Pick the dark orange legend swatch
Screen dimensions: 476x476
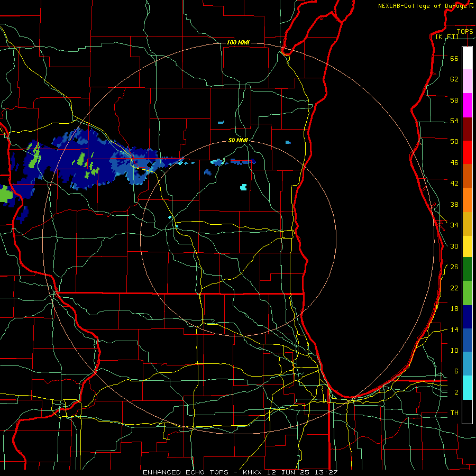pyautogui.click(x=467, y=176)
